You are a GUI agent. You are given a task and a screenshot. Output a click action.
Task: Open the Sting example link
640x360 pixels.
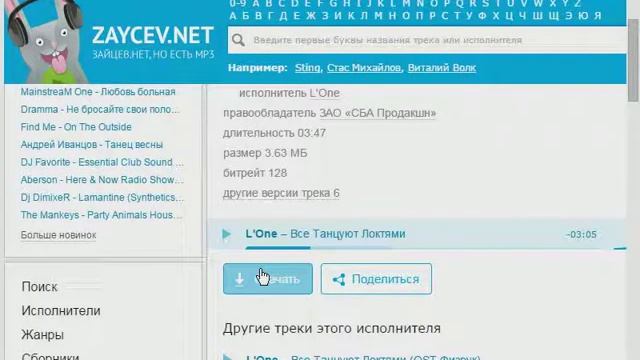coord(308,68)
